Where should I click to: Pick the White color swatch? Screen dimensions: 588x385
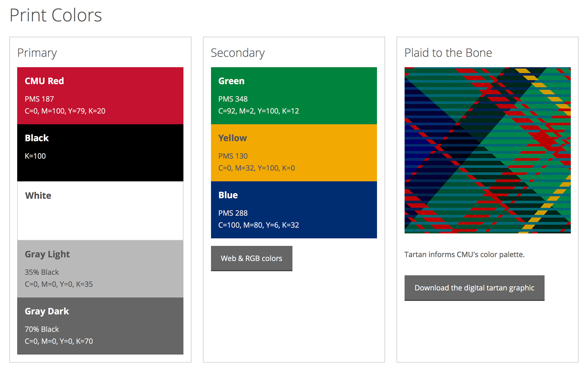[x=100, y=211]
